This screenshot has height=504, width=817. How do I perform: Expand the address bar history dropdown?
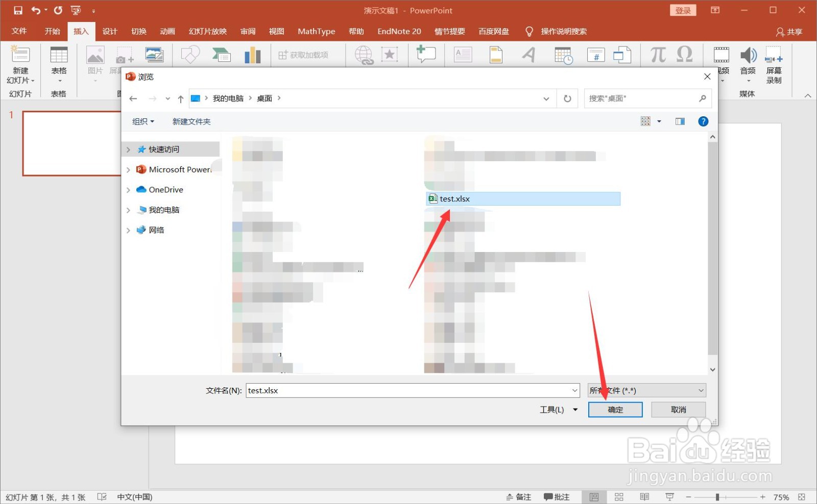(x=546, y=98)
